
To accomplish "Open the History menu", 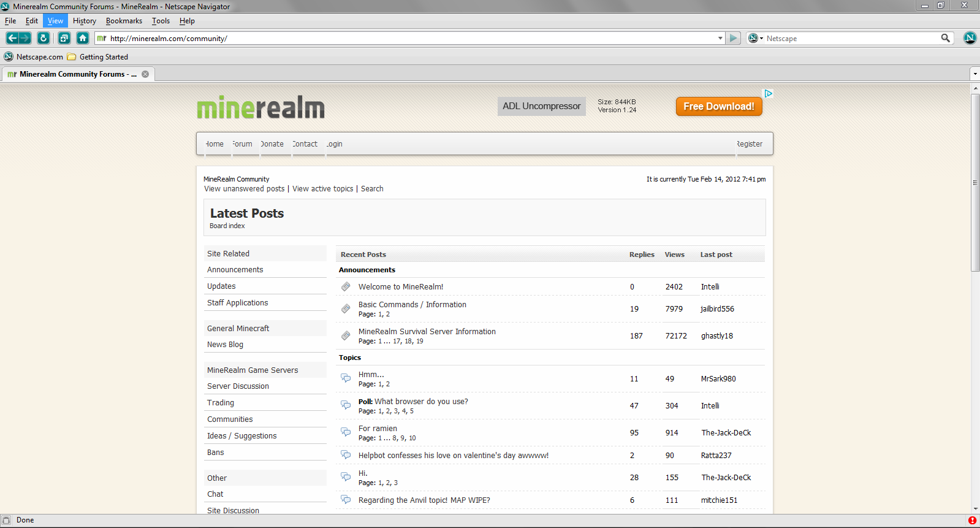I will [85, 21].
